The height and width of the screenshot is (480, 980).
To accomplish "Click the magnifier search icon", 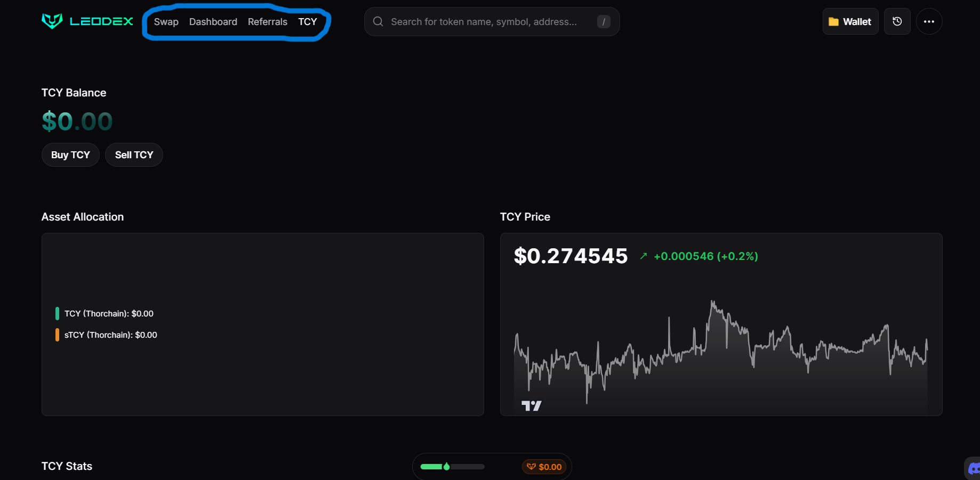I will [x=378, y=22].
